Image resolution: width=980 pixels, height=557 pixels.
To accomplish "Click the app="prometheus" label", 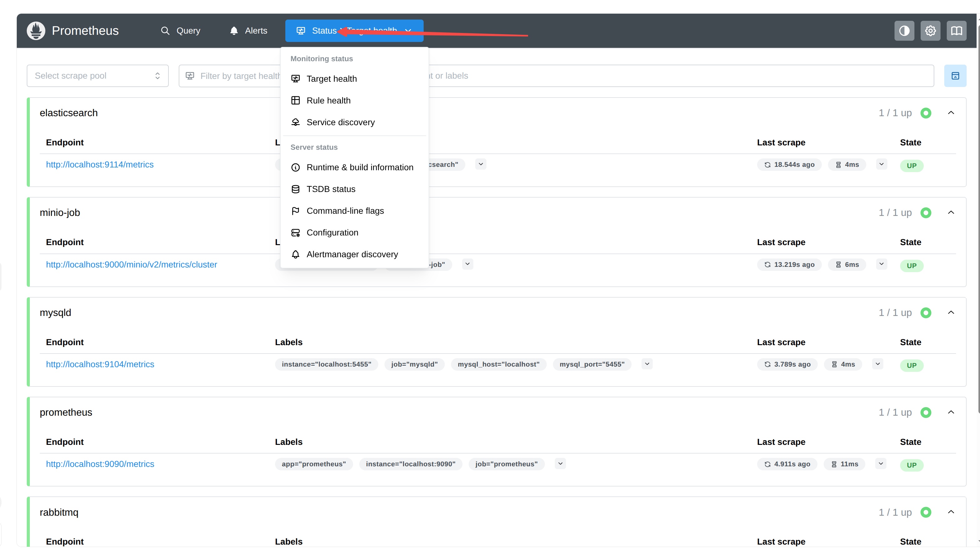I will click(x=314, y=464).
